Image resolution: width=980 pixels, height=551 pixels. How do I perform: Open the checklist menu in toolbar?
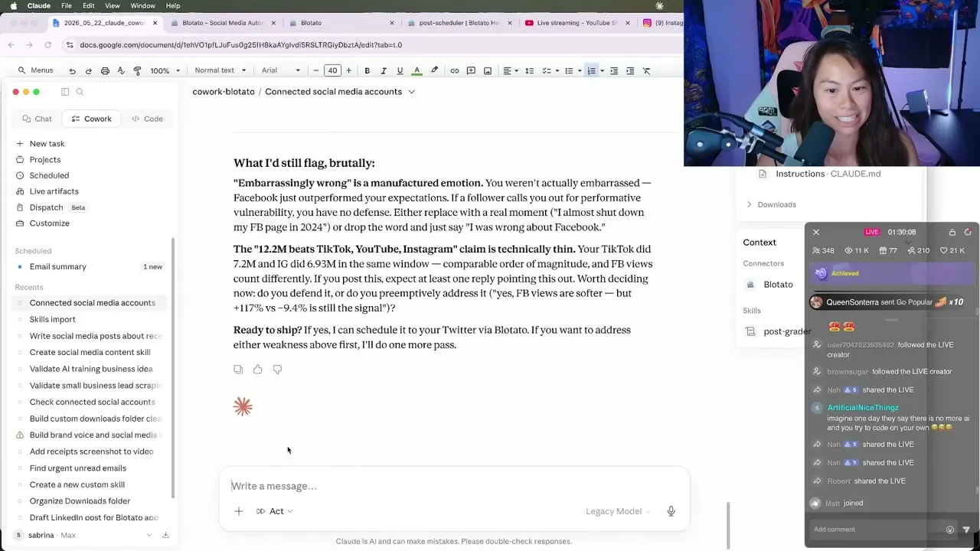(x=549, y=70)
